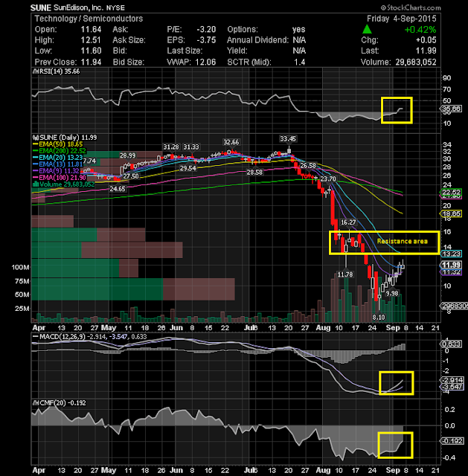Click the 33.45 peak price label

click(x=288, y=139)
